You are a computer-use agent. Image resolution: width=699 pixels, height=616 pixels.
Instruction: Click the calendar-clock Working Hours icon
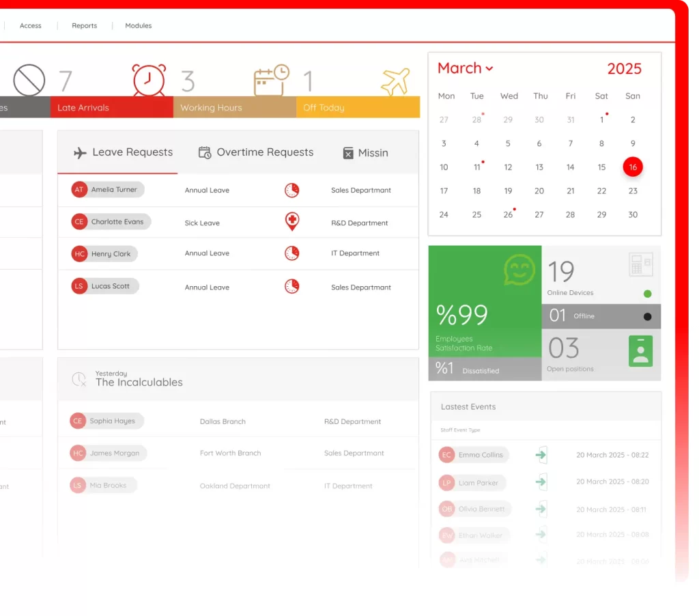click(x=272, y=81)
